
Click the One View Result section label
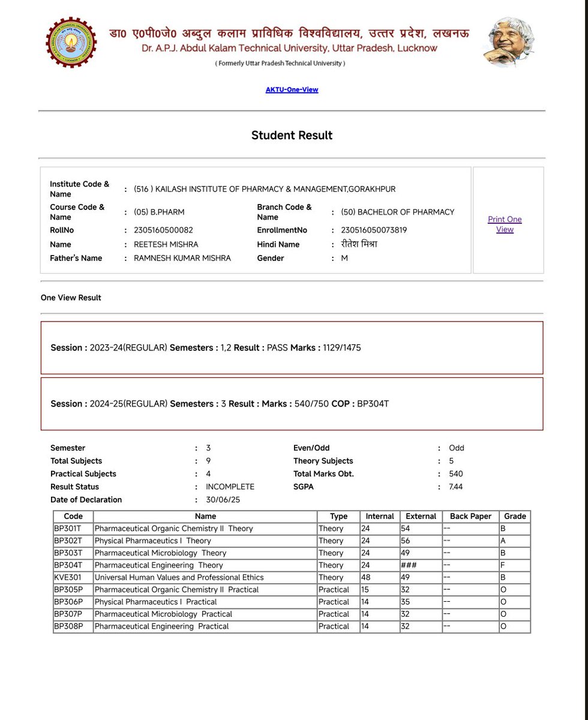71,297
